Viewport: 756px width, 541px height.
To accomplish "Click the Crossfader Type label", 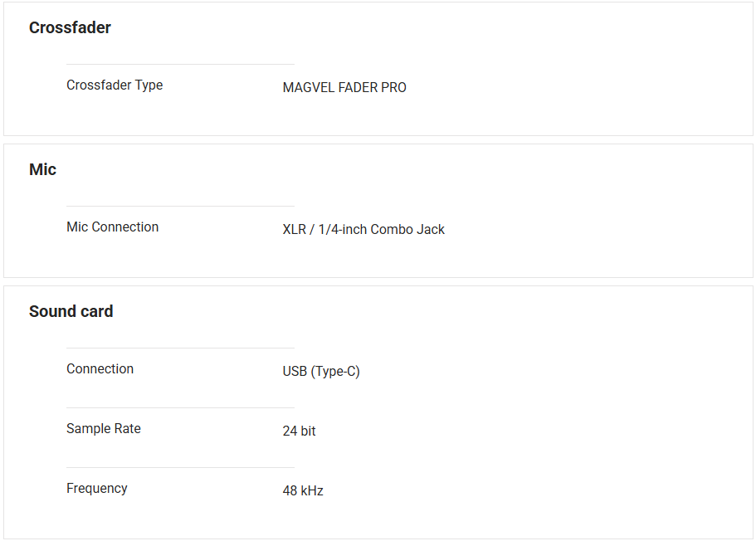I will (115, 85).
